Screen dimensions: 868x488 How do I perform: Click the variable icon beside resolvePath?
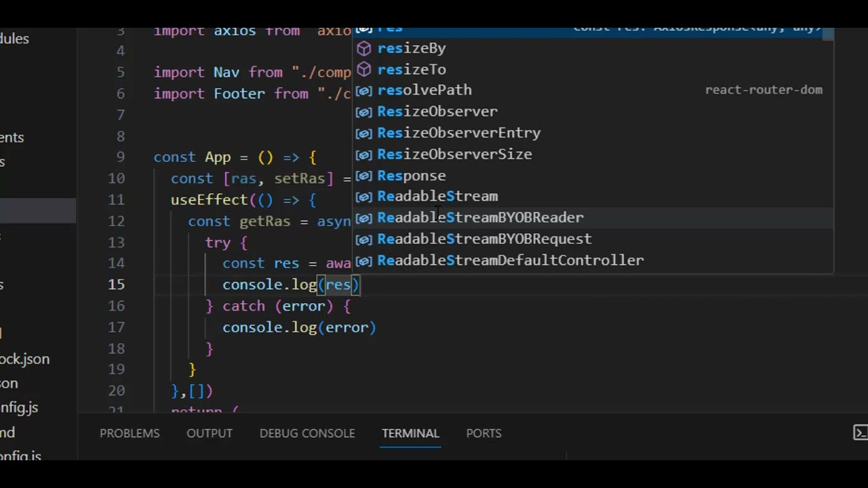tap(364, 91)
